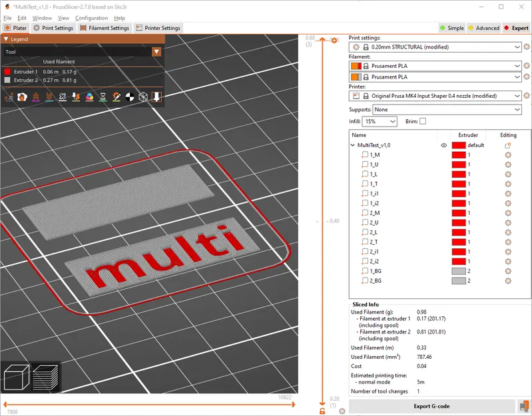Select the 2_U part in list
The height and width of the screenshot is (416, 532).
tap(374, 223)
